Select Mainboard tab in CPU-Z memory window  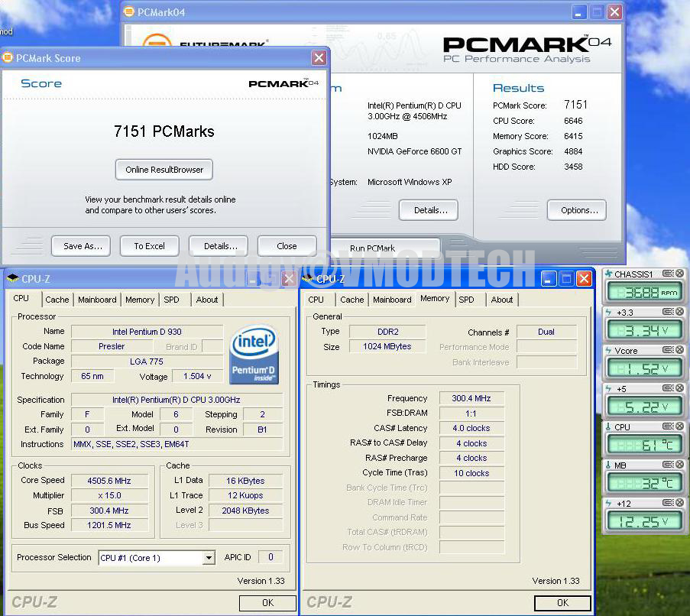tap(392, 300)
